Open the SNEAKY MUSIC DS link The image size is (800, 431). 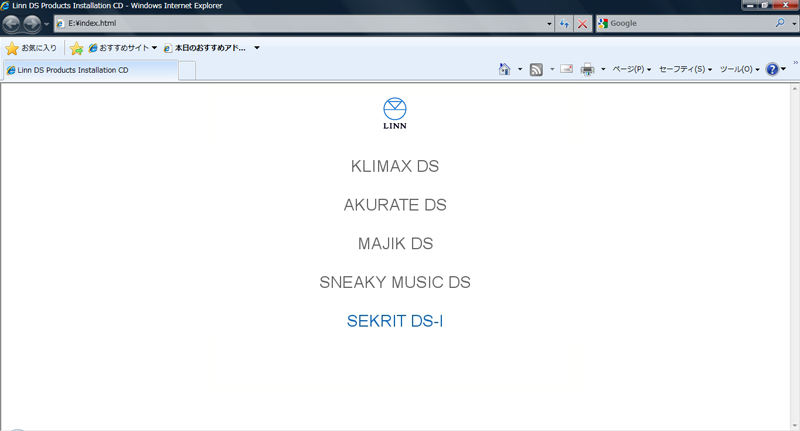395,283
